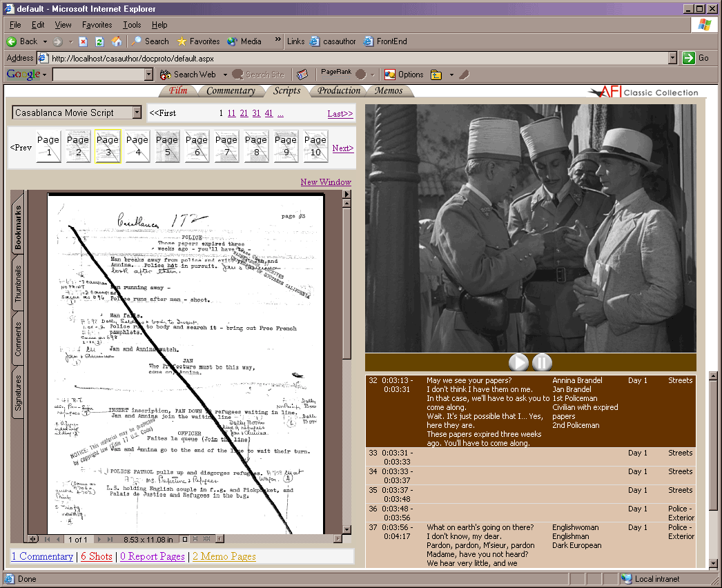Image resolution: width=722 pixels, height=588 pixels.
Task: Switch to the Commentary tab
Action: point(231,91)
